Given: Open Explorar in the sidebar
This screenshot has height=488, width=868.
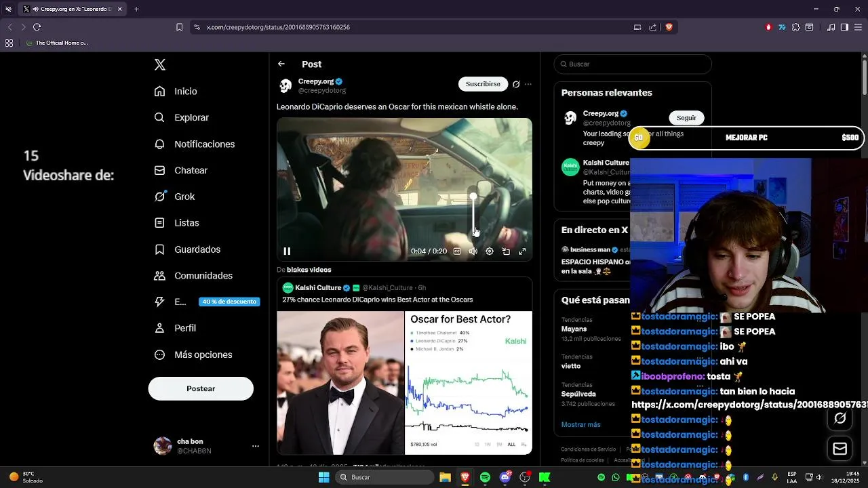Looking at the screenshot, I should point(182,117).
